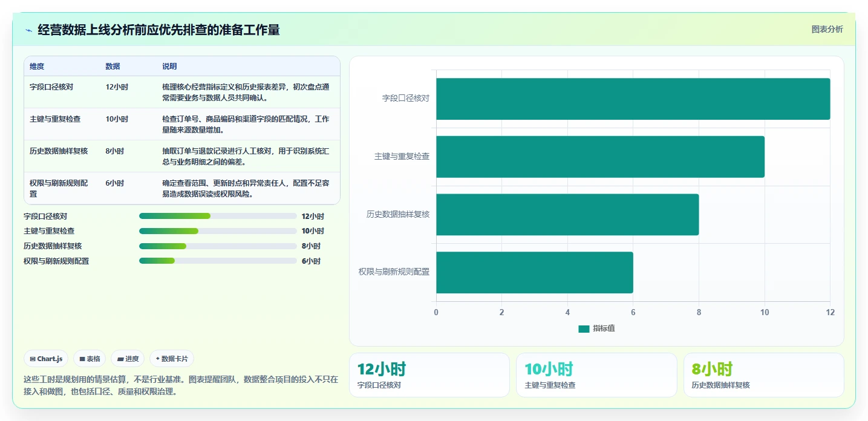
Task: Click the 10小时 table data cell
Action: point(117,119)
